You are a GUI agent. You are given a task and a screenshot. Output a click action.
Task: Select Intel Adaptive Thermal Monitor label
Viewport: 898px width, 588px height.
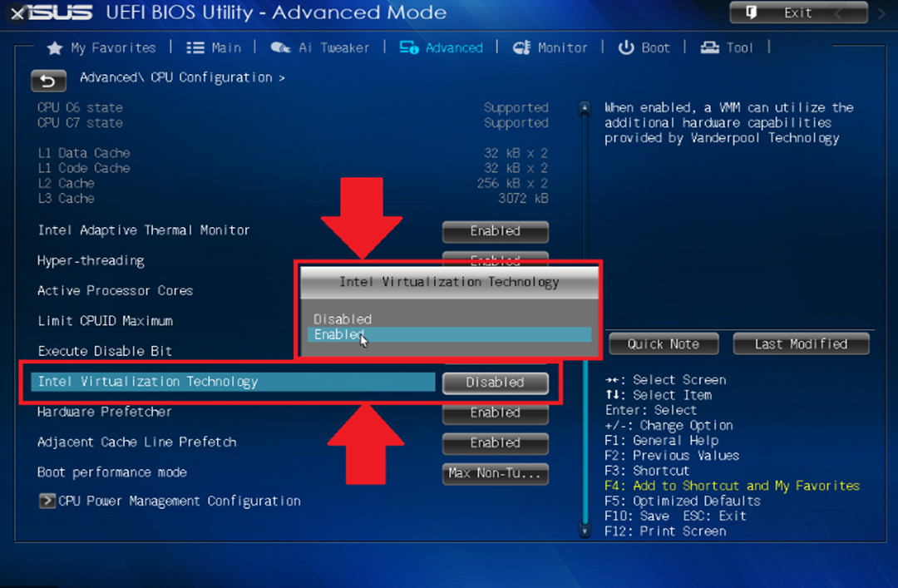pyautogui.click(x=144, y=230)
